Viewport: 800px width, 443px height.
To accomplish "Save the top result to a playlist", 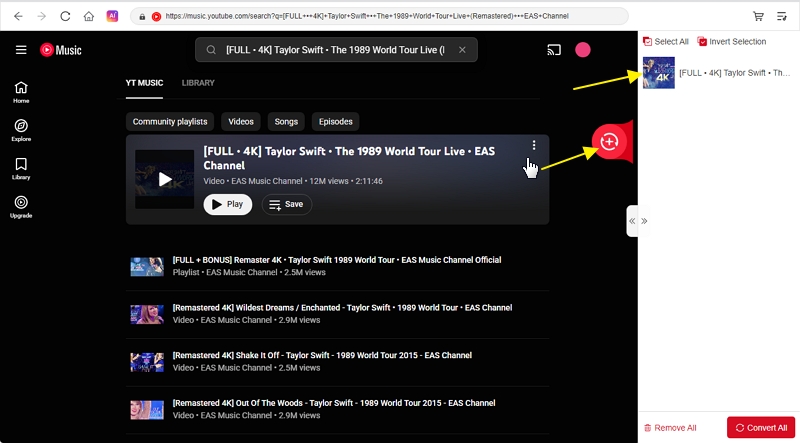I will [x=287, y=204].
